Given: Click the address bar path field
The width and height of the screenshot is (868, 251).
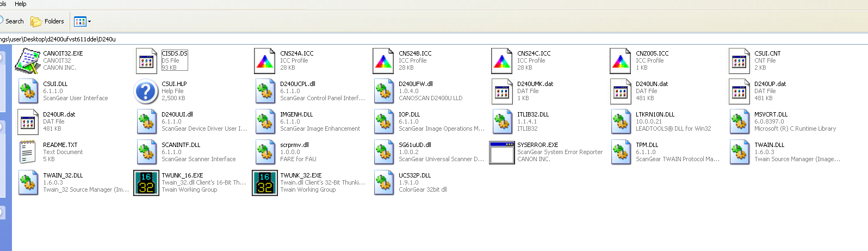Looking at the screenshot, I should (x=434, y=39).
